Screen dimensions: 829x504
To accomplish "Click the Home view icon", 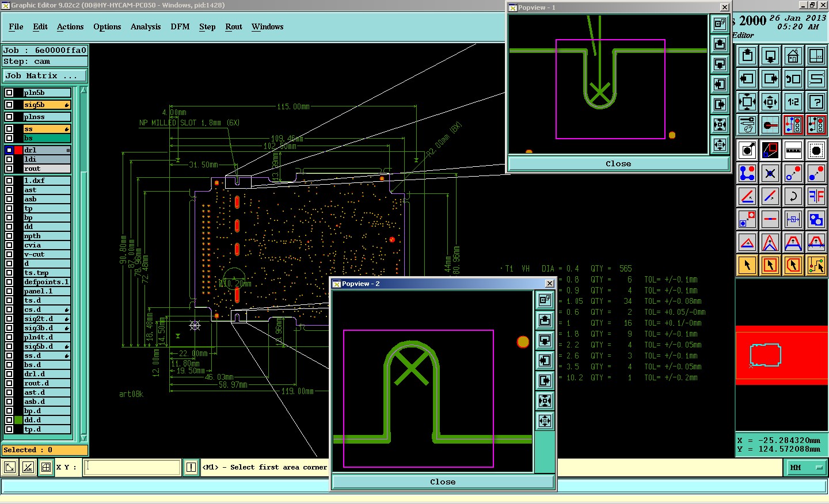I will click(x=793, y=55).
